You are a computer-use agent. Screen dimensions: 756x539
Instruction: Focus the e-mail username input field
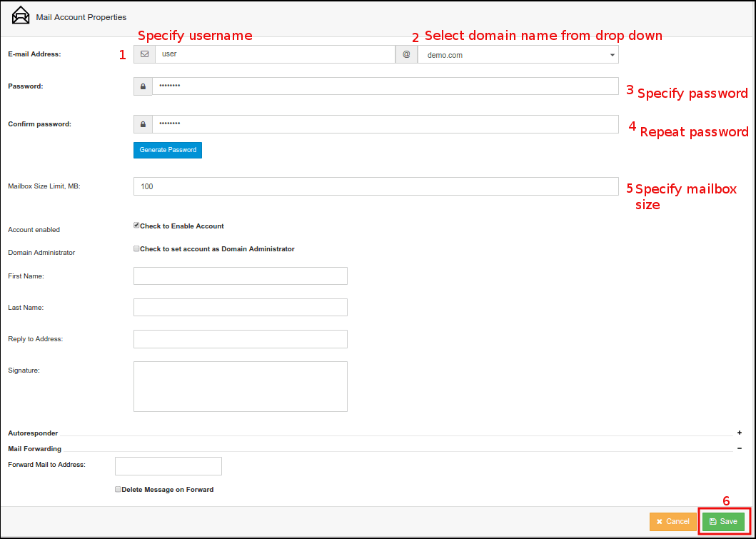click(x=275, y=54)
